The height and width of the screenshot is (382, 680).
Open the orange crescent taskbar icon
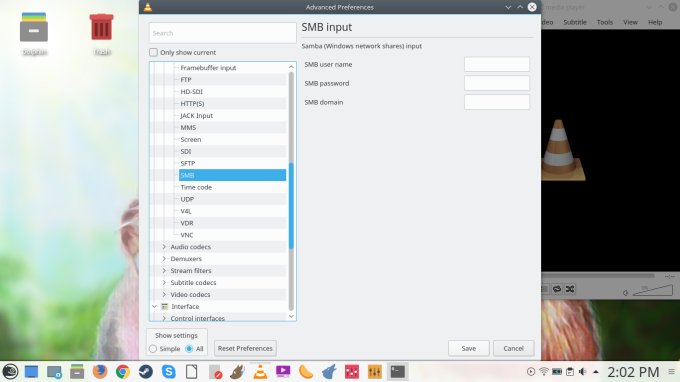(x=306, y=372)
